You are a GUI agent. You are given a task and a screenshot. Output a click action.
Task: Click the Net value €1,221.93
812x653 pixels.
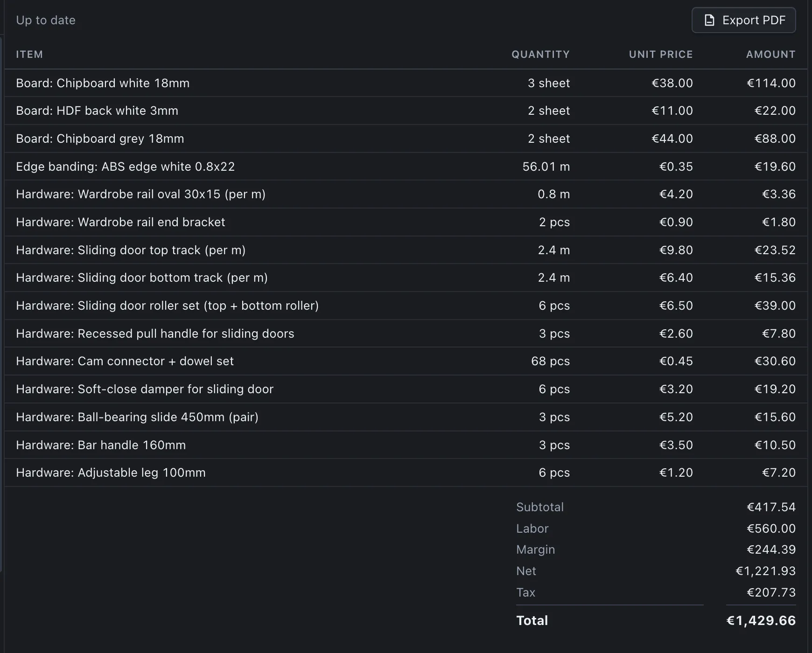(x=765, y=571)
